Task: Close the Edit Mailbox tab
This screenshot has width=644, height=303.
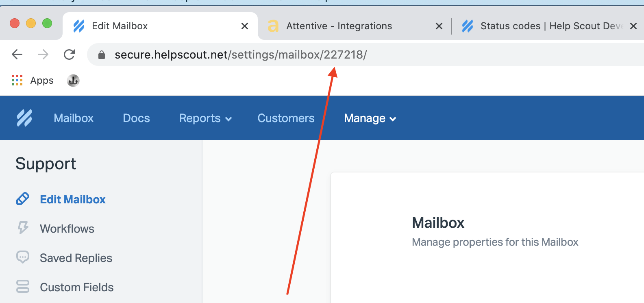Action: click(245, 26)
